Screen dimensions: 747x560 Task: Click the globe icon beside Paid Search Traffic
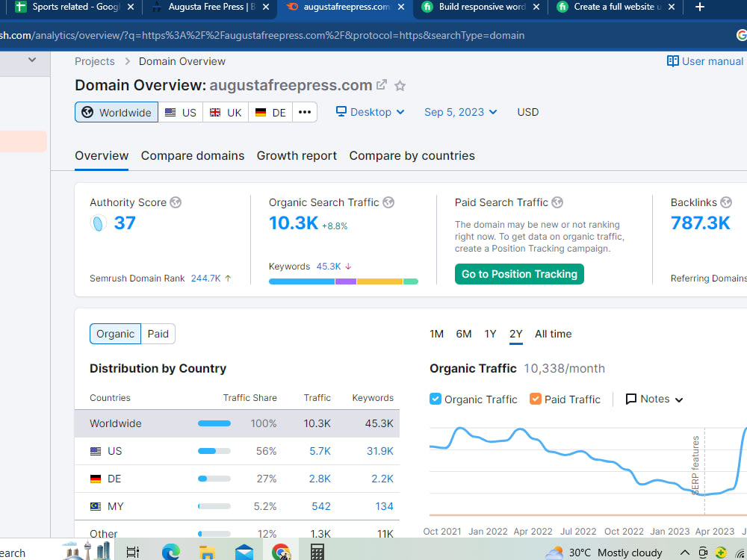coord(557,202)
